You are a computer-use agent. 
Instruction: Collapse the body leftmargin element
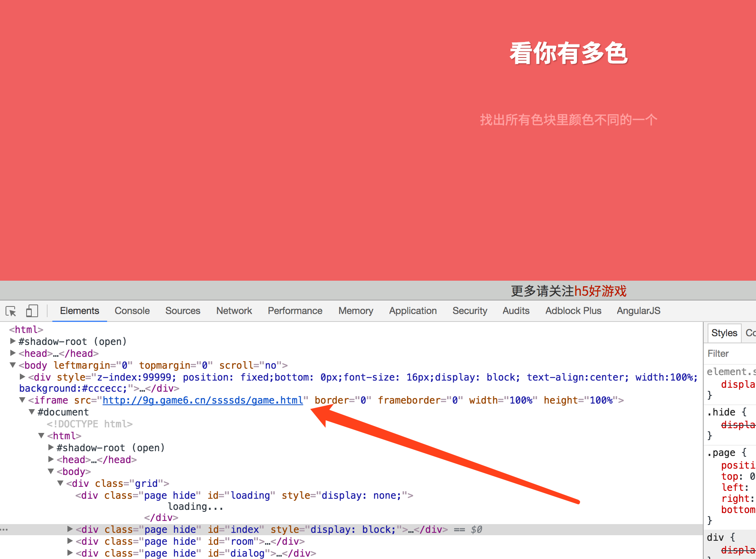13,365
